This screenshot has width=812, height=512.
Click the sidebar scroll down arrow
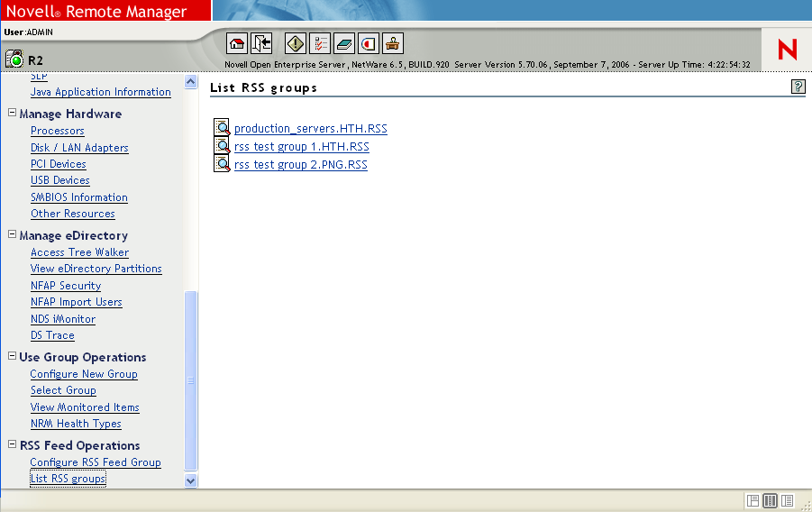[190, 480]
